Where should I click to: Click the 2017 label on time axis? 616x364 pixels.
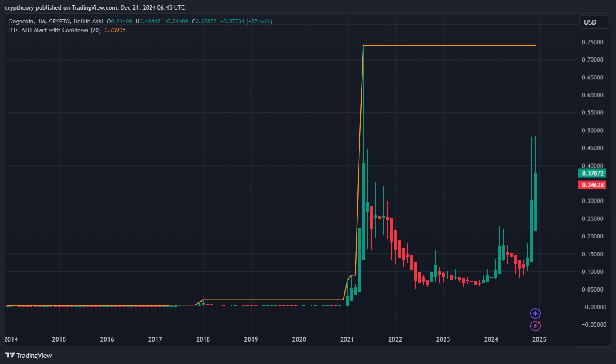(155, 339)
